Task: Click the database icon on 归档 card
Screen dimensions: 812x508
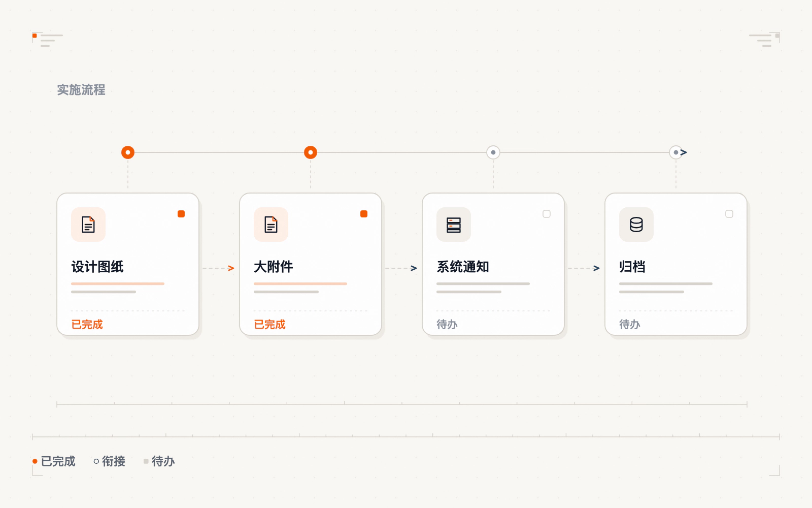Action: tap(636, 225)
